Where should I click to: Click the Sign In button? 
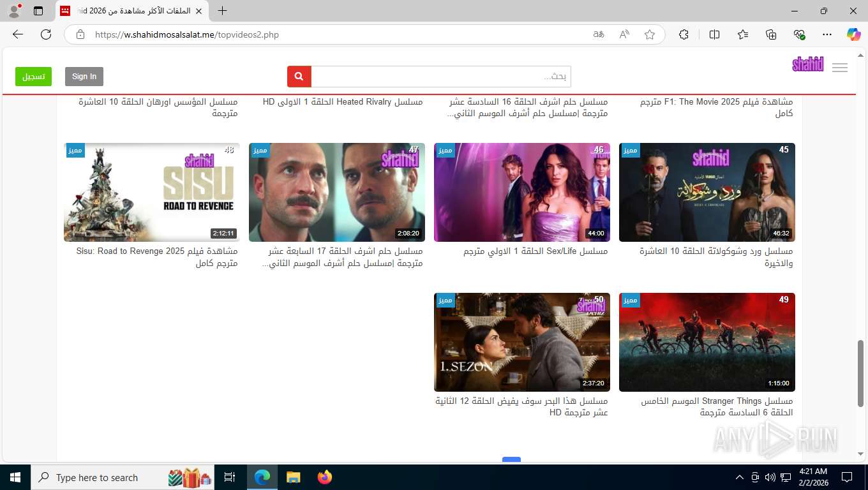point(84,77)
